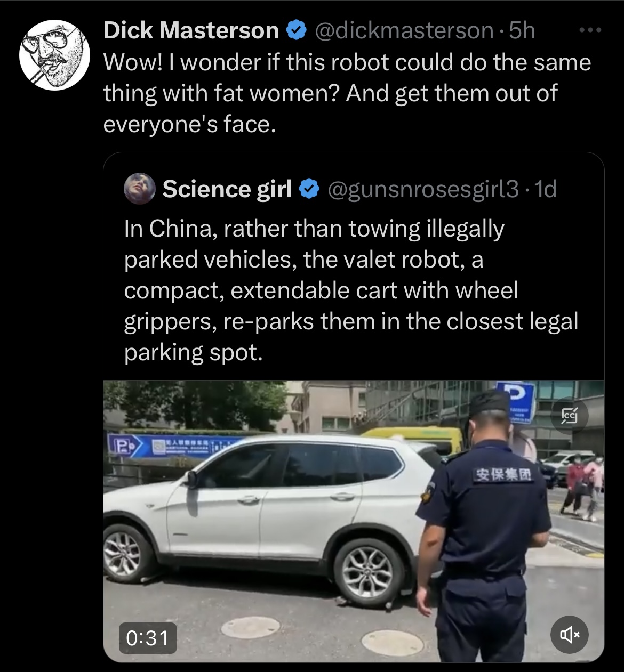Toggle closed captions on the video
Screen dimensions: 624x672
(570, 415)
